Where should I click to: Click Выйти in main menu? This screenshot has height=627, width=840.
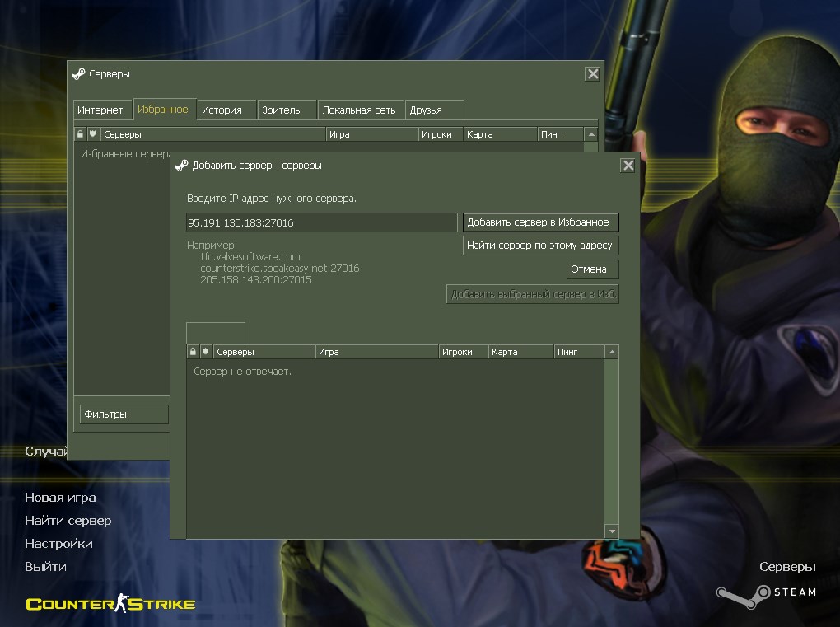click(x=45, y=567)
